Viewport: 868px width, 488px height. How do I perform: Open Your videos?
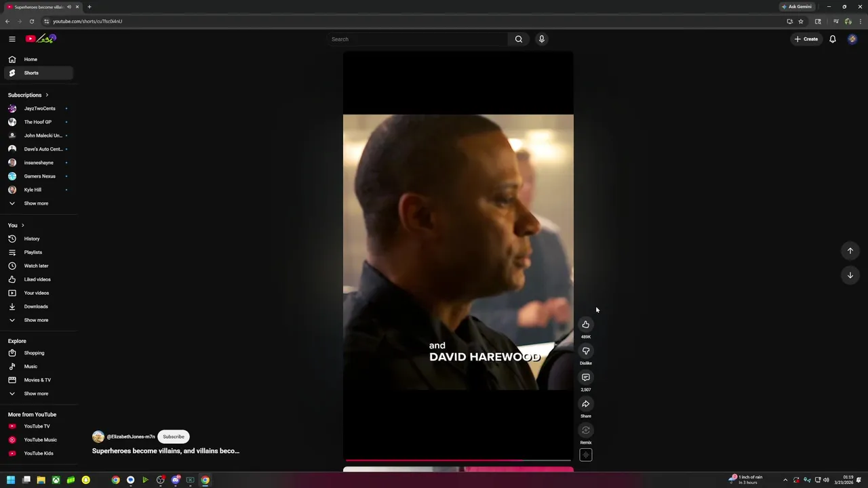(38, 293)
